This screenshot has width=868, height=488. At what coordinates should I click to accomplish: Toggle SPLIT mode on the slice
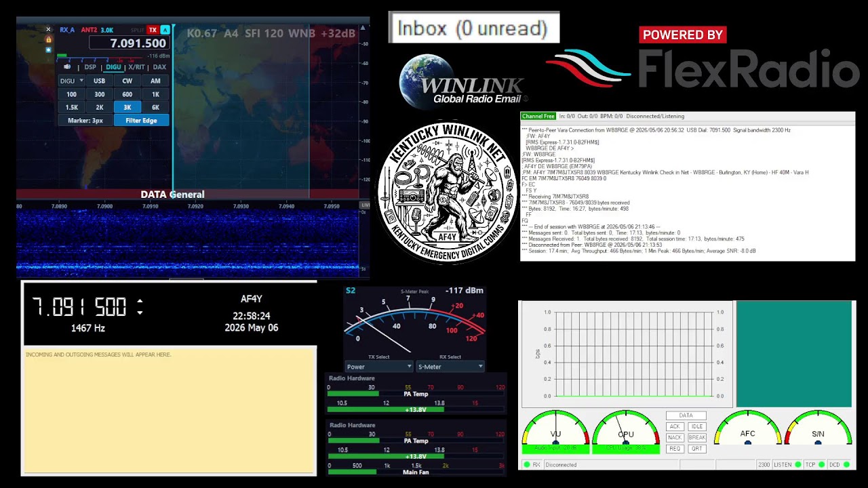138,30
